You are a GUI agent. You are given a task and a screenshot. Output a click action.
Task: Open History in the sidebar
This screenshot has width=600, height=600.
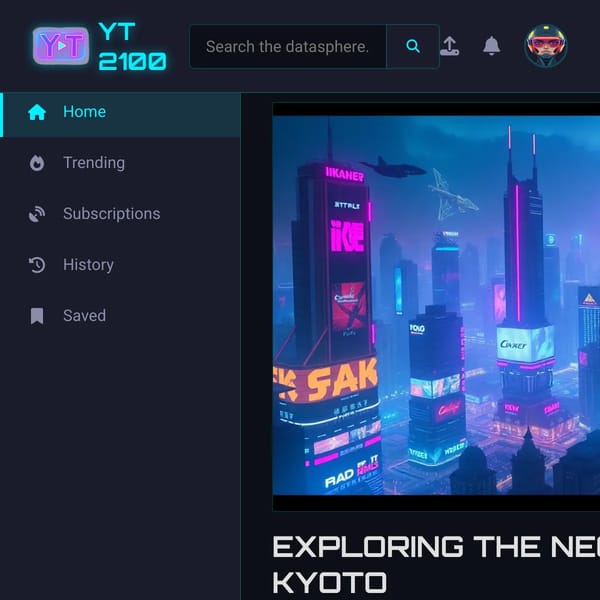click(x=120, y=265)
